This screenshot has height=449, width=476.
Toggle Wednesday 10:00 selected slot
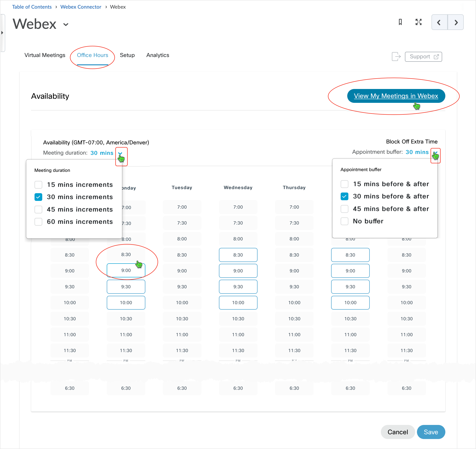238,303
